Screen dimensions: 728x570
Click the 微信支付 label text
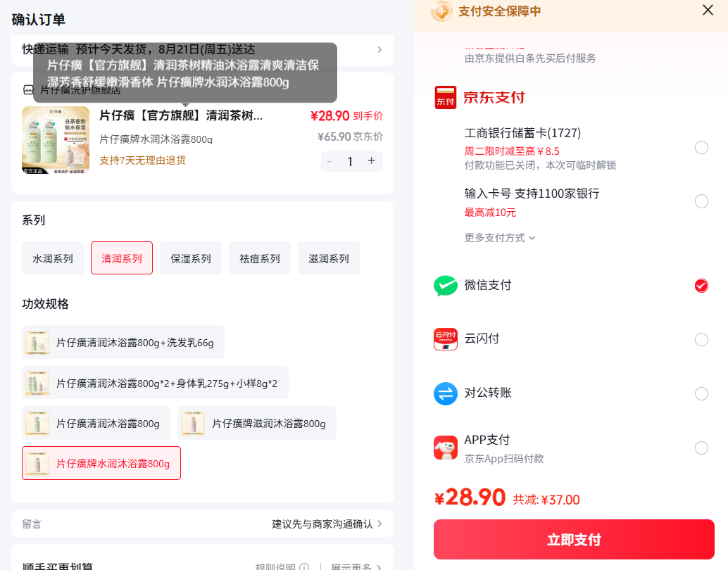tap(487, 285)
